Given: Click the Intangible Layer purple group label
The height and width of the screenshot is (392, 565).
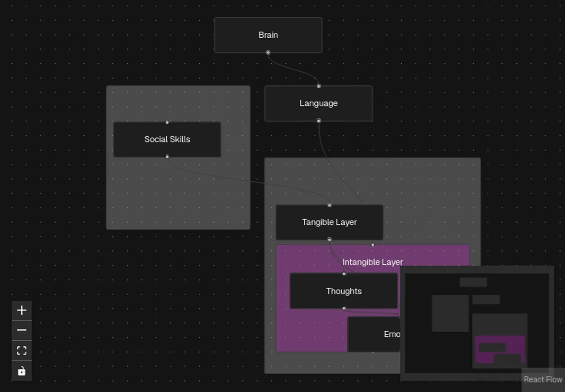Looking at the screenshot, I should (372, 262).
